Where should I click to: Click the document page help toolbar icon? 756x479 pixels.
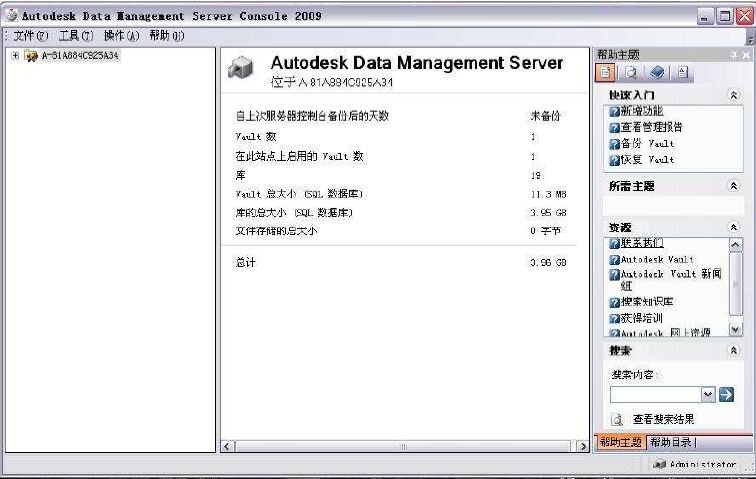tap(683, 73)
